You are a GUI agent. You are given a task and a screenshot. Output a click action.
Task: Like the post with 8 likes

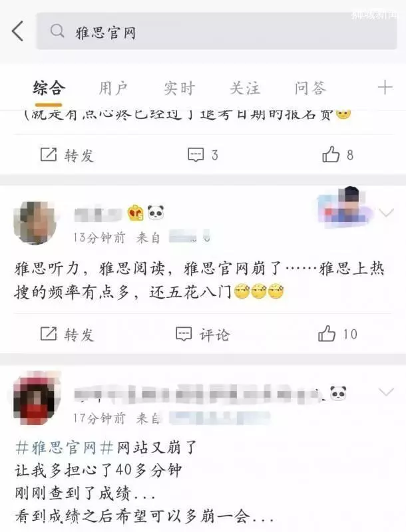(x=331, y=154)
